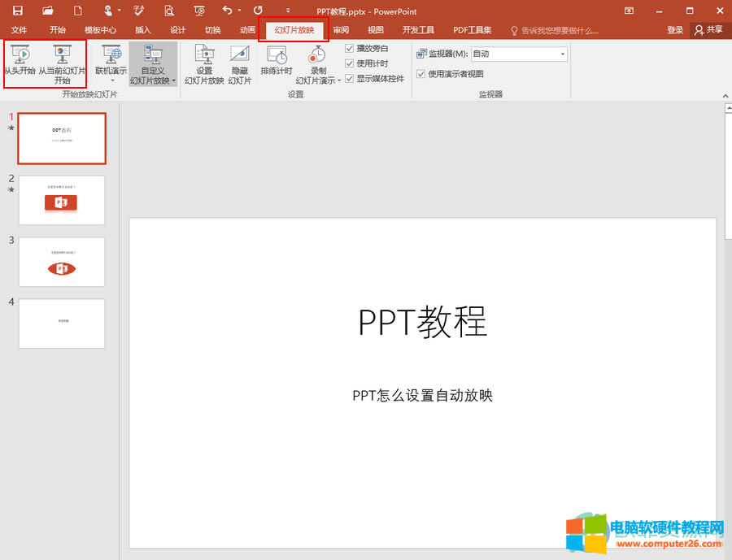The width and height of the screenshot is (732, 560).
Task: Click the Share (共享) button
Action: tap(709, 30)
